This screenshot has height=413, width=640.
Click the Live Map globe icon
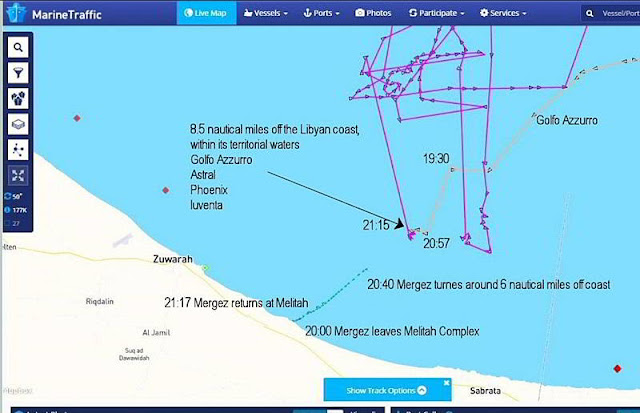(x=189, y=13)
